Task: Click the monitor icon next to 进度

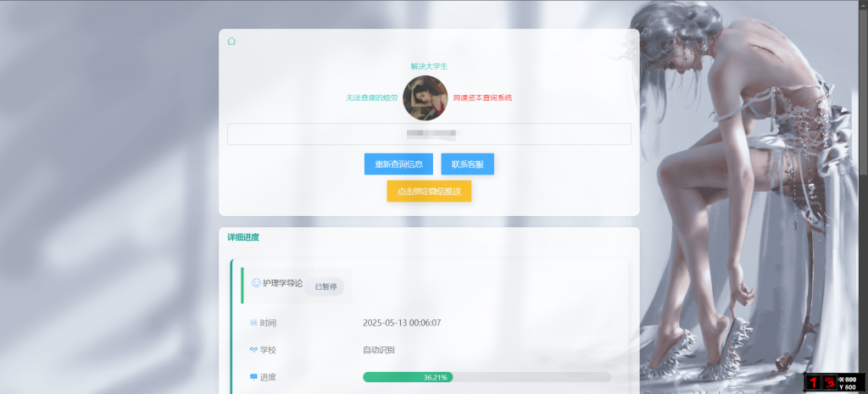Action: pos(253,377)
